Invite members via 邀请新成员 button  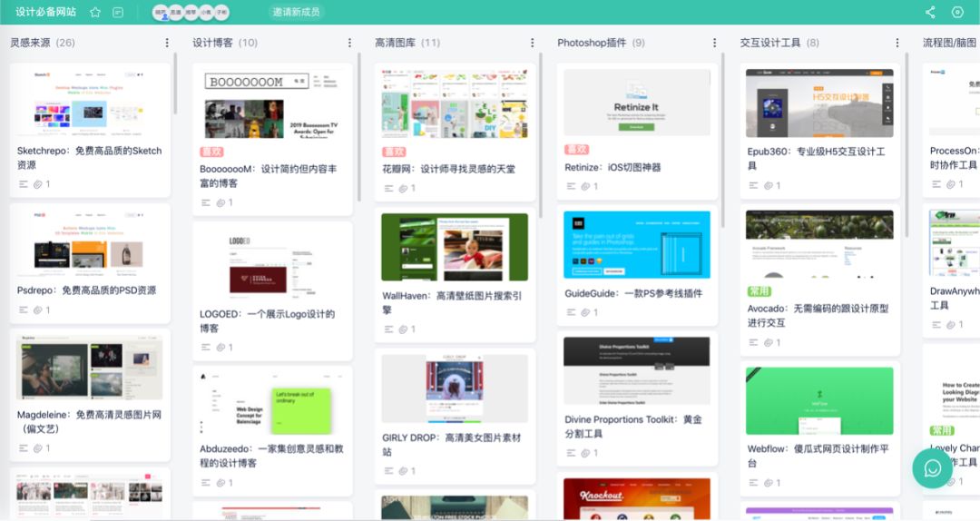pos(296,12)
